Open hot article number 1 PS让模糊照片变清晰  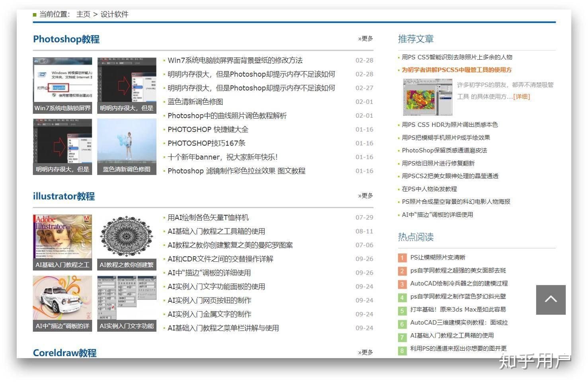438,257
